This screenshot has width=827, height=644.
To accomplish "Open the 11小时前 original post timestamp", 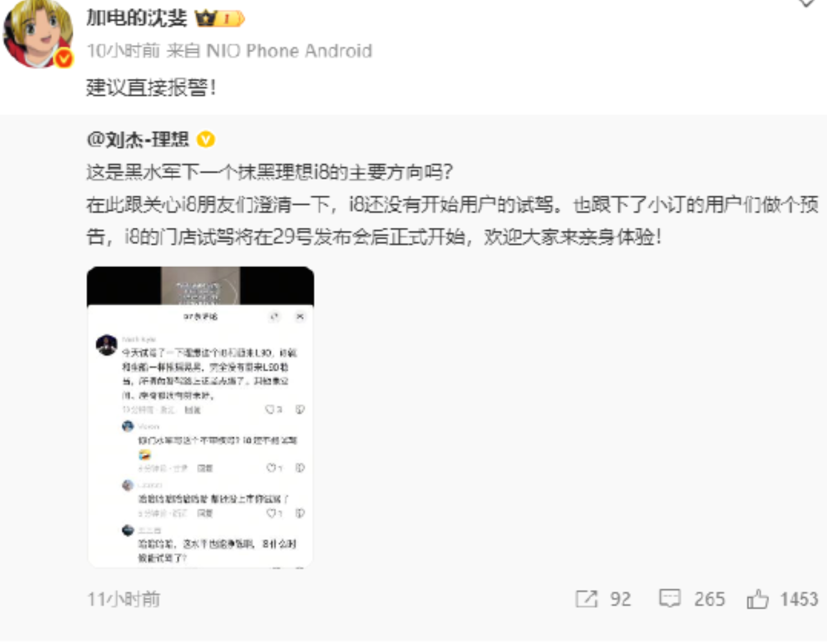I will [x=124, y=599].
